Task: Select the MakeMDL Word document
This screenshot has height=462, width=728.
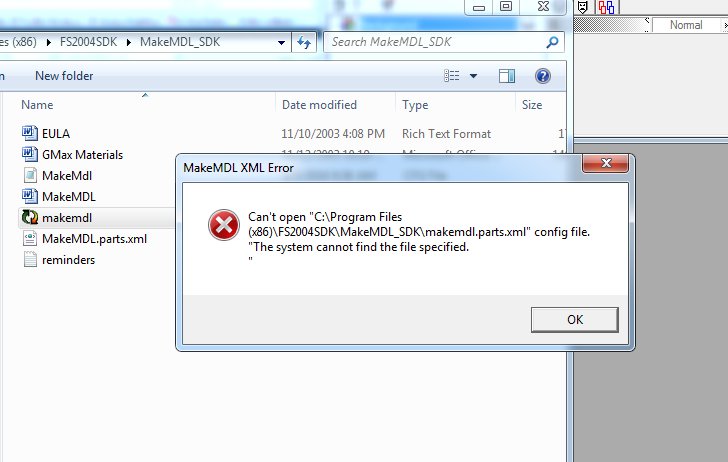Action: point(69,196)
